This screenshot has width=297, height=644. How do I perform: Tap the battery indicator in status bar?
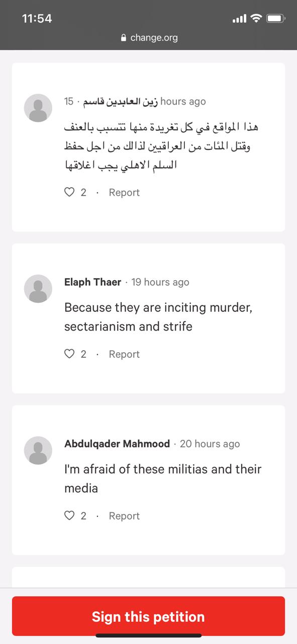point(276,19)
